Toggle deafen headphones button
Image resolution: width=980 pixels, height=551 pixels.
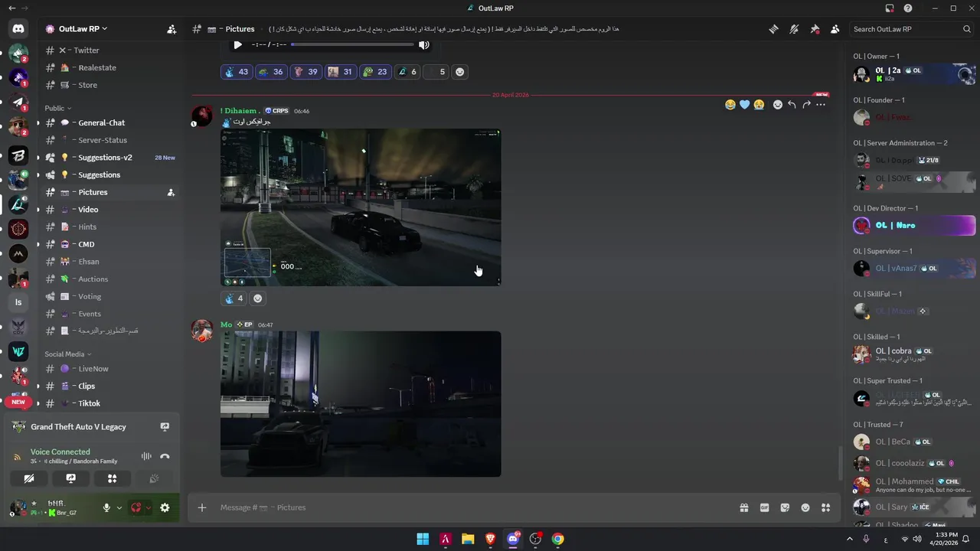pos(136,507)
